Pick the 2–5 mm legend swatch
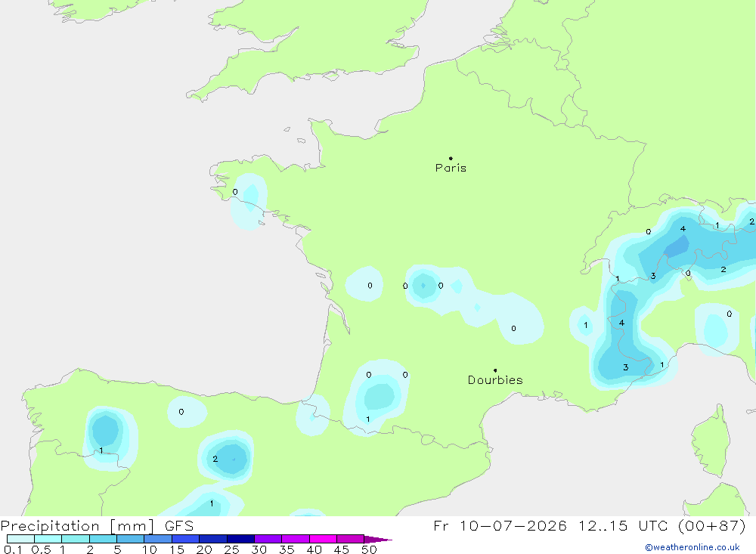The width and height of the screenshot is (756, 554). click(103, 539)
